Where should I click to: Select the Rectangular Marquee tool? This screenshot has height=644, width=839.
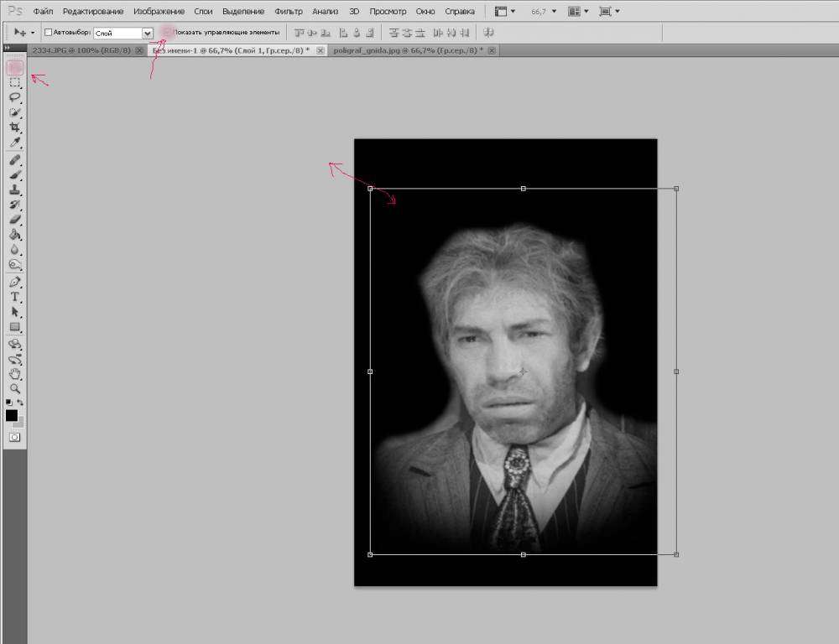pos(14,82)
